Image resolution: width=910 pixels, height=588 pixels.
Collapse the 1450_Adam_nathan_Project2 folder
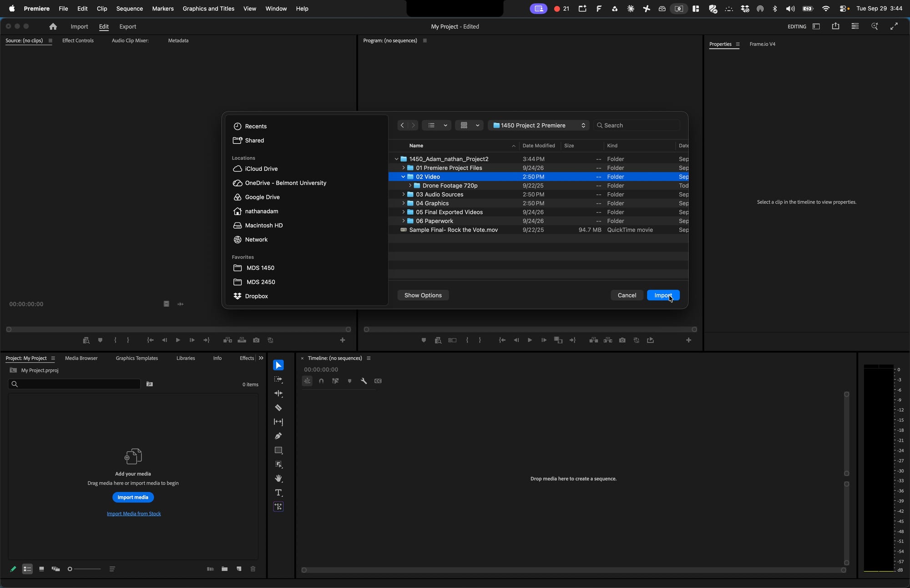coord(396,159)
